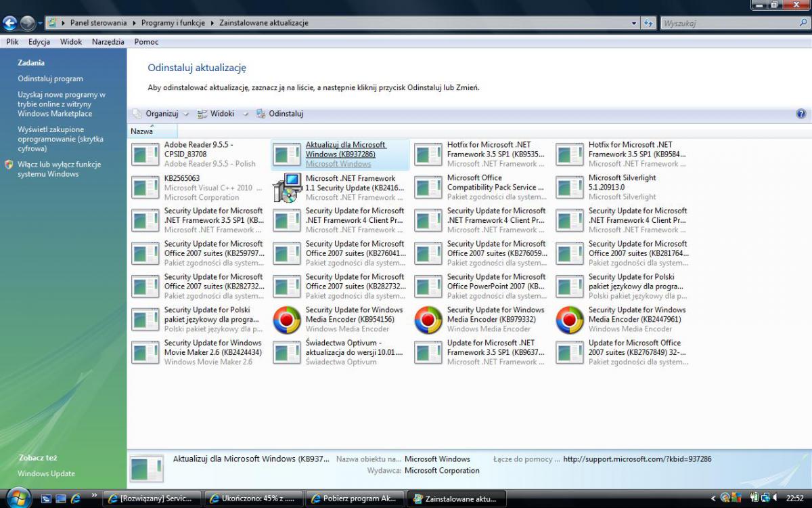Click the search magnifier icon

click(x=803, y=23)
